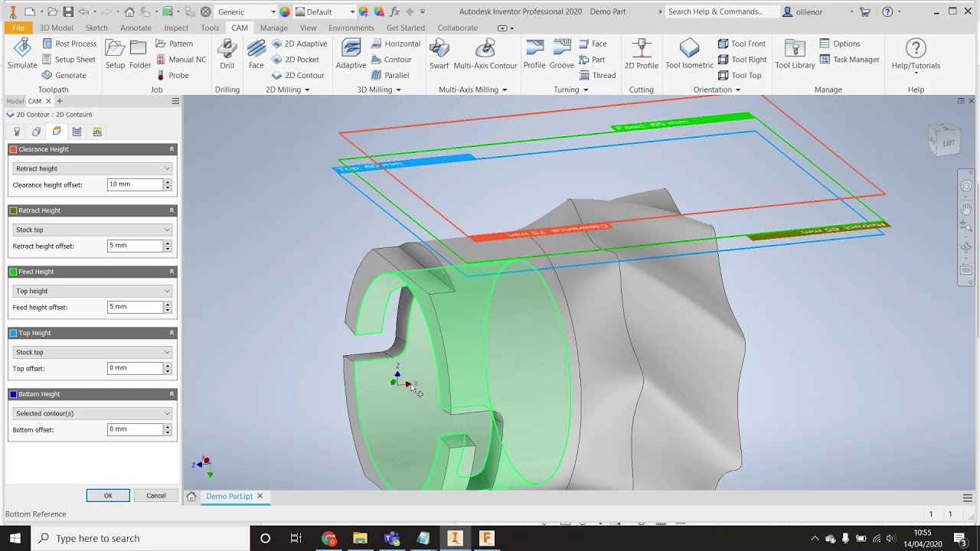Choose the Multi-Axis Contour strategy
The height and width of the screenshot is (551, 980).
tap(485, 54)
